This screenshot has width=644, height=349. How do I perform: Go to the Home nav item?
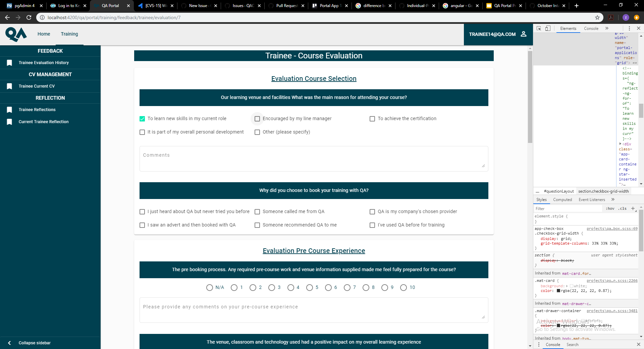44,34
